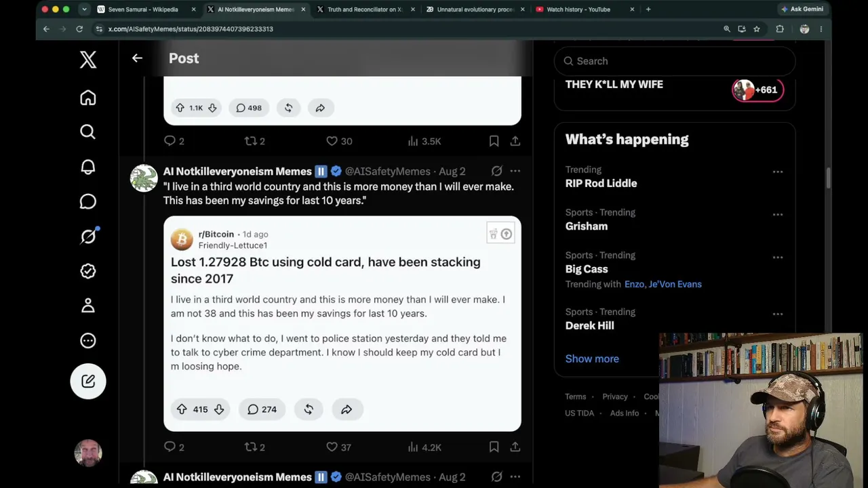Open the author avatar of the third-world-country post
Viewport: 868px width, 488px height.
(x=144, y=178)
